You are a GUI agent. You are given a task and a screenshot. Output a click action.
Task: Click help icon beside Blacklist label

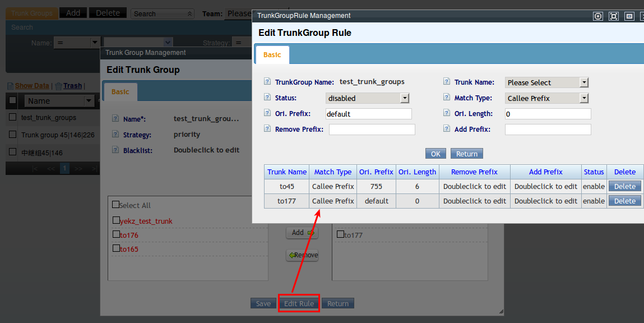coord(115,150)
